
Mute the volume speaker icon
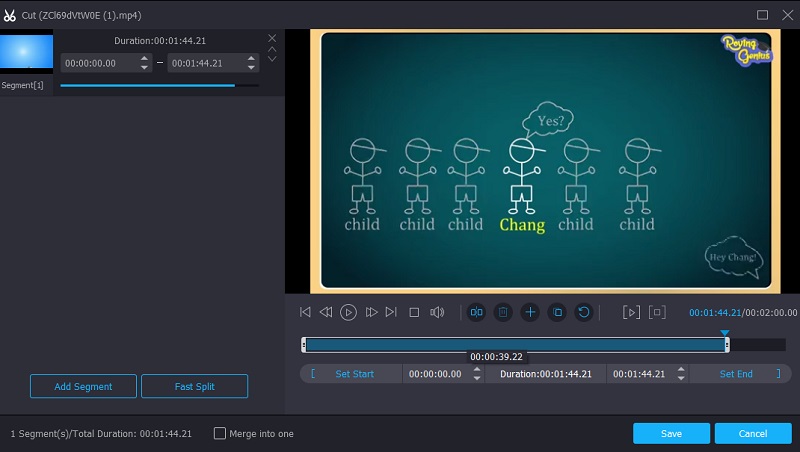(x=437, y=312)
